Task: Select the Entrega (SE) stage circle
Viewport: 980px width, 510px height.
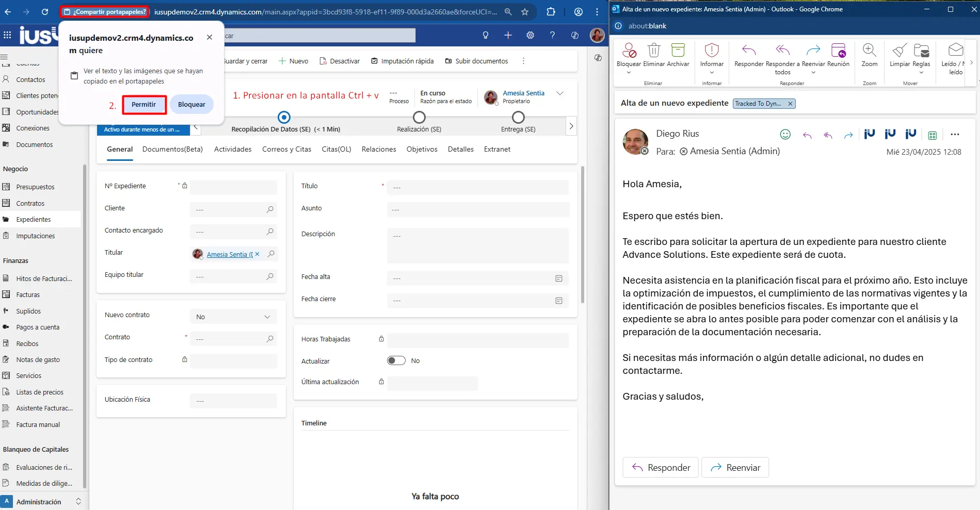Action: coord(518,117)
